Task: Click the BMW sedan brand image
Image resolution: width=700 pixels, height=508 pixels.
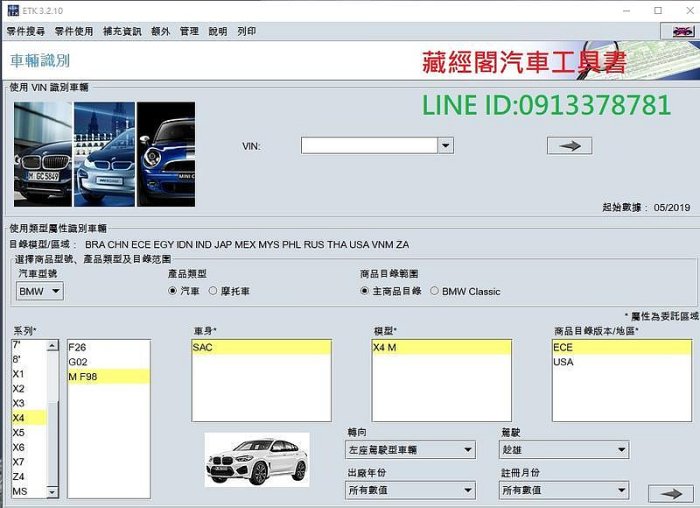Action: coord(43,153)
